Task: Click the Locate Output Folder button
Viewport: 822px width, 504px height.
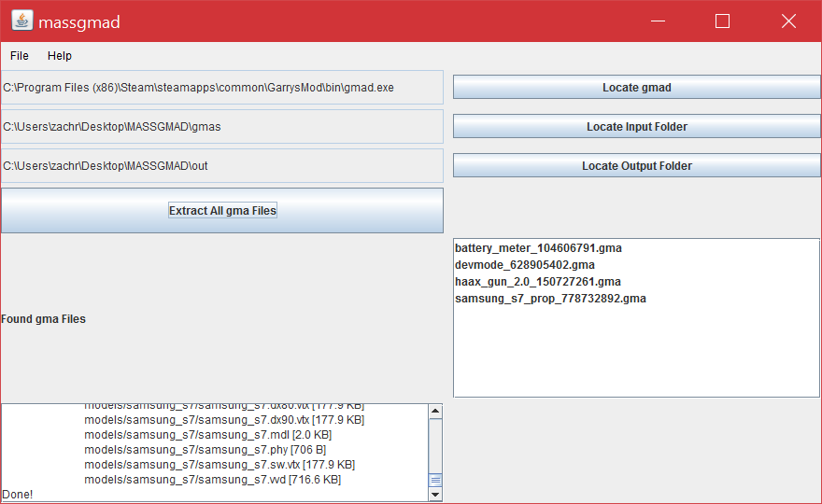Action: point(636,166)
